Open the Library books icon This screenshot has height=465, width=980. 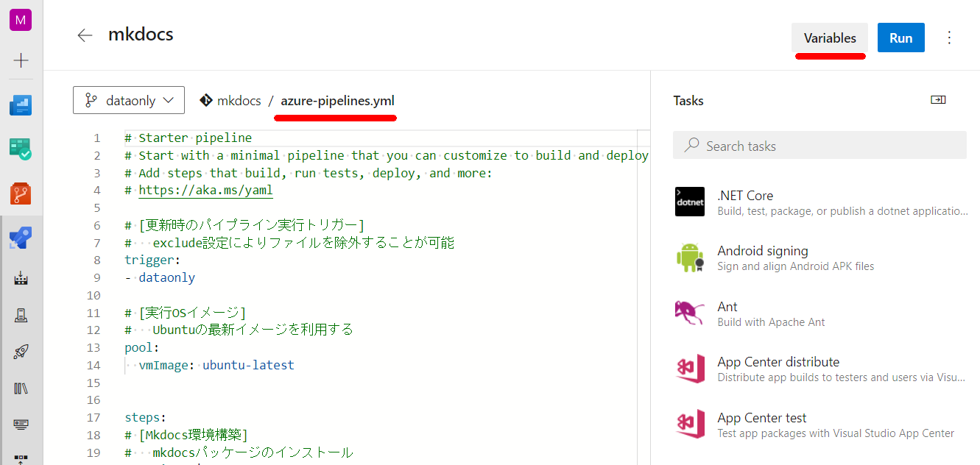coord(21,388)
